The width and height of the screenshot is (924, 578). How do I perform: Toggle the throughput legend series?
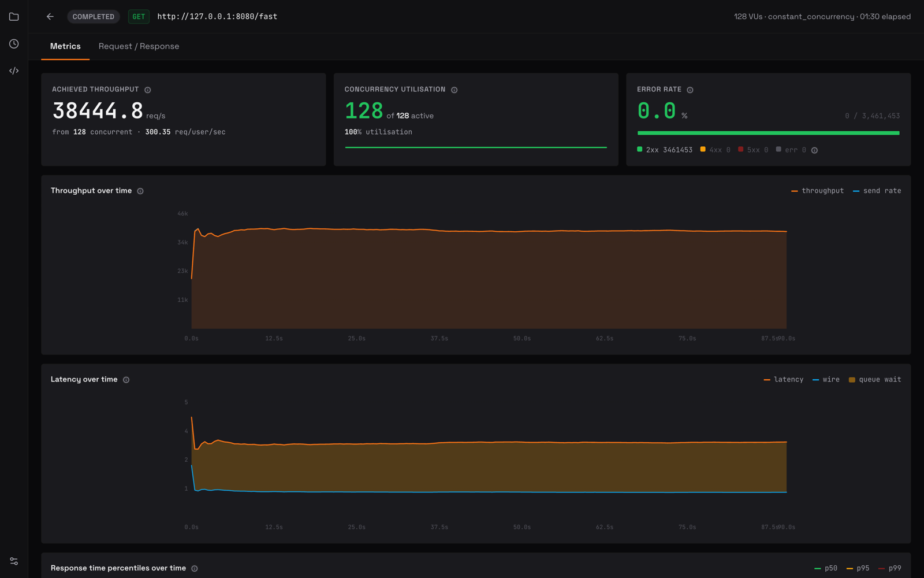[817, 191]
